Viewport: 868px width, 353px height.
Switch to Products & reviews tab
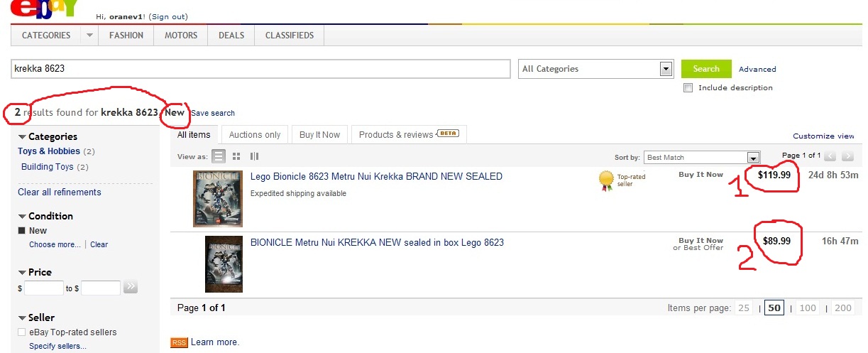pos(409,135)
